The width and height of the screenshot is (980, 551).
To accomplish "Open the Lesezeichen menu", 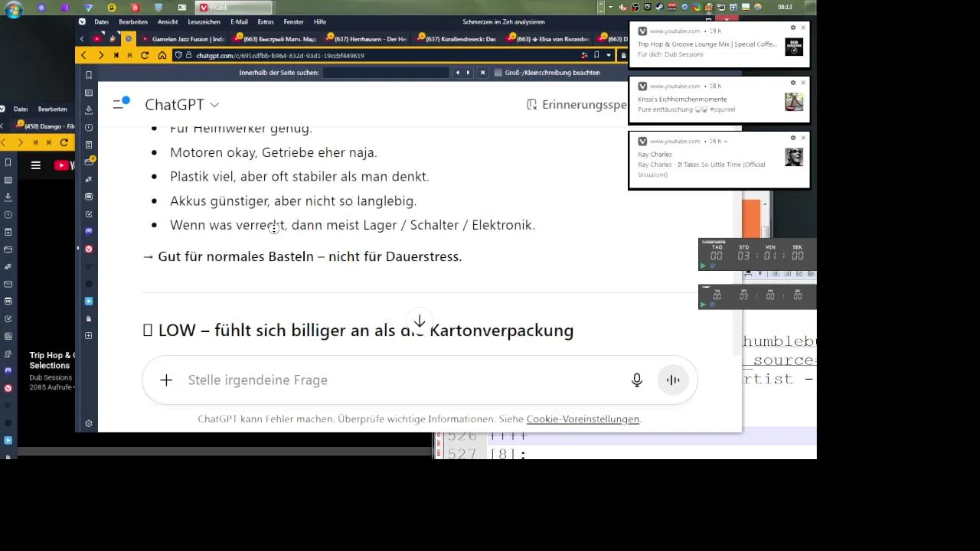I will click(x=204, y=22).
